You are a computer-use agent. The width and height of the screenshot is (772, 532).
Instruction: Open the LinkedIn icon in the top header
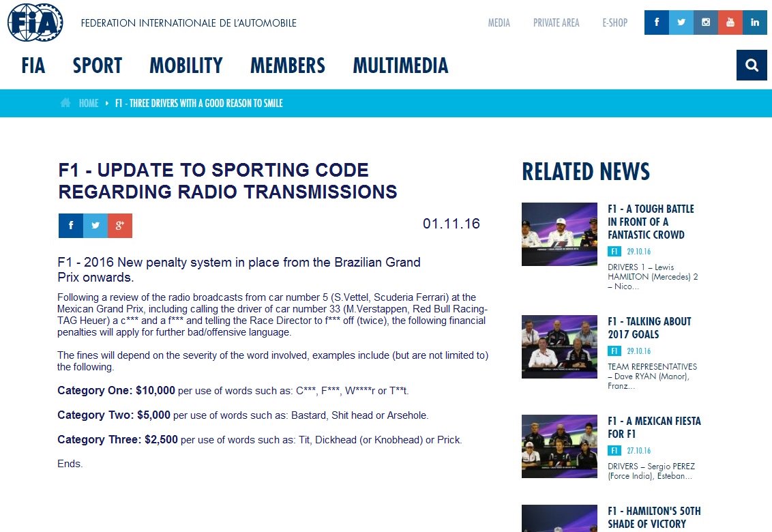tap(755, 22)
